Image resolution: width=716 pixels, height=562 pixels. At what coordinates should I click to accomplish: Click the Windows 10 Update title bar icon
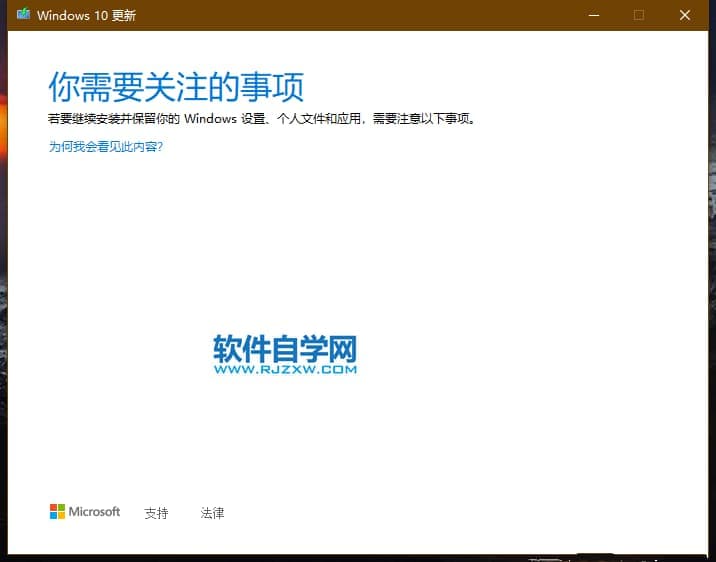(23, 15)
